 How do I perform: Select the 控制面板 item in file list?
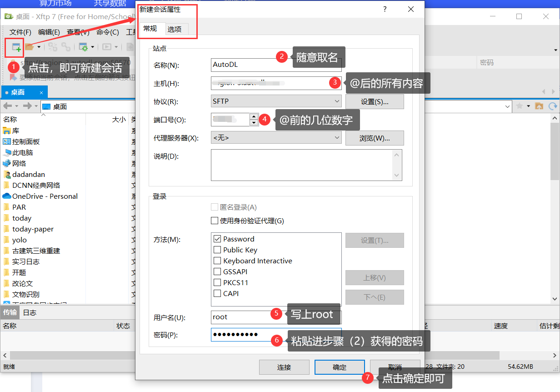pyautogui.click(x=21, y=141)
